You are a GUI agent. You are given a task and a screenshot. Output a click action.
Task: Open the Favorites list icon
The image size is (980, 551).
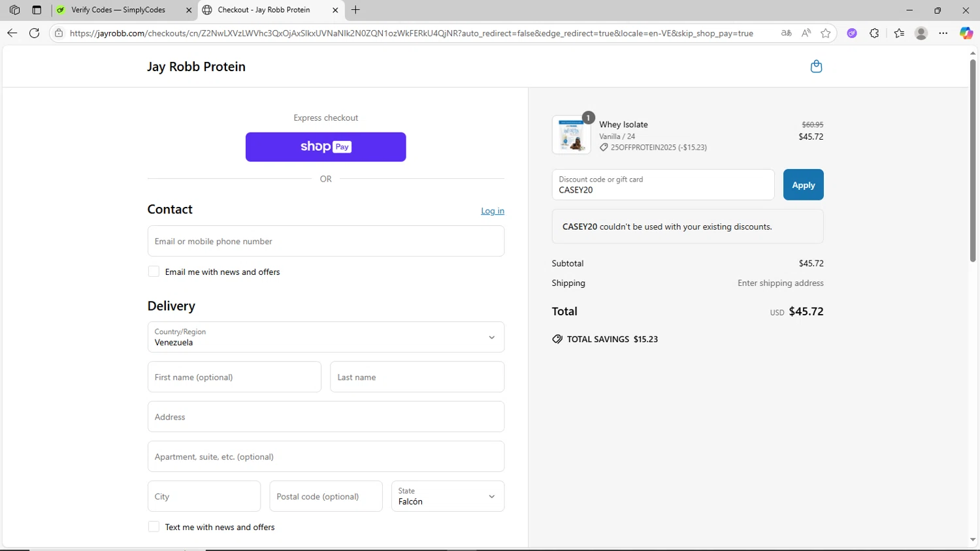coord(899,33)
